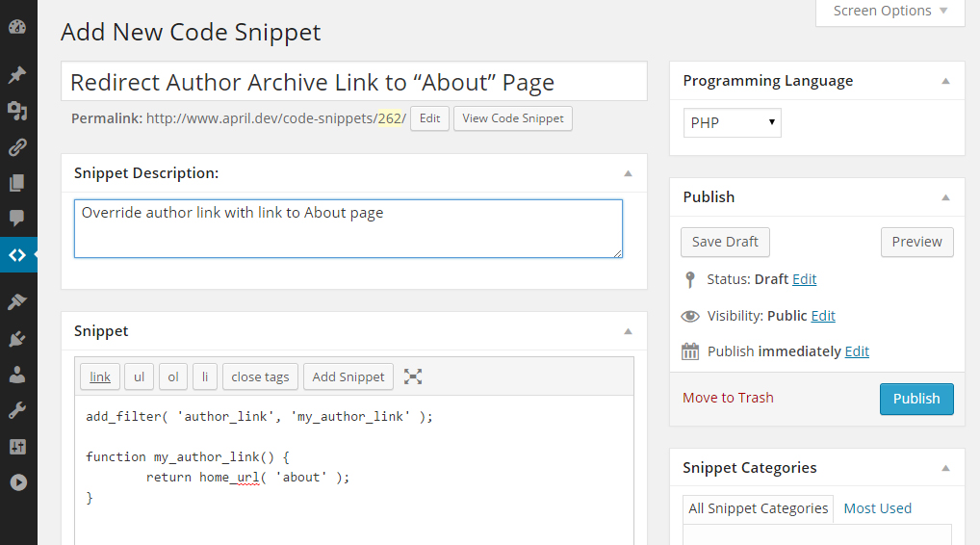Open Appearance via the paintbrush sidebar icon
Viewport: 980px width, 545px height.
point(17,302)
